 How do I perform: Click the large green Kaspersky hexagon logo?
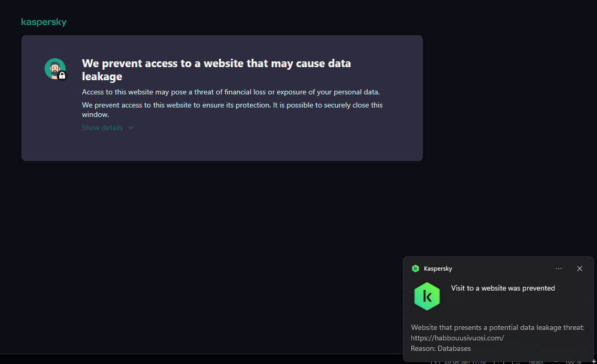coord(427,296)
